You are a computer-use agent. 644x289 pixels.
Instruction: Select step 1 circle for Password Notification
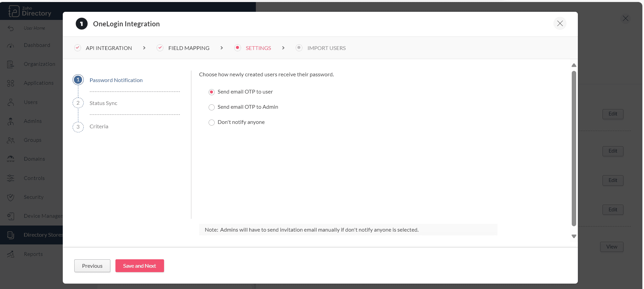click(x=78, y=80)
